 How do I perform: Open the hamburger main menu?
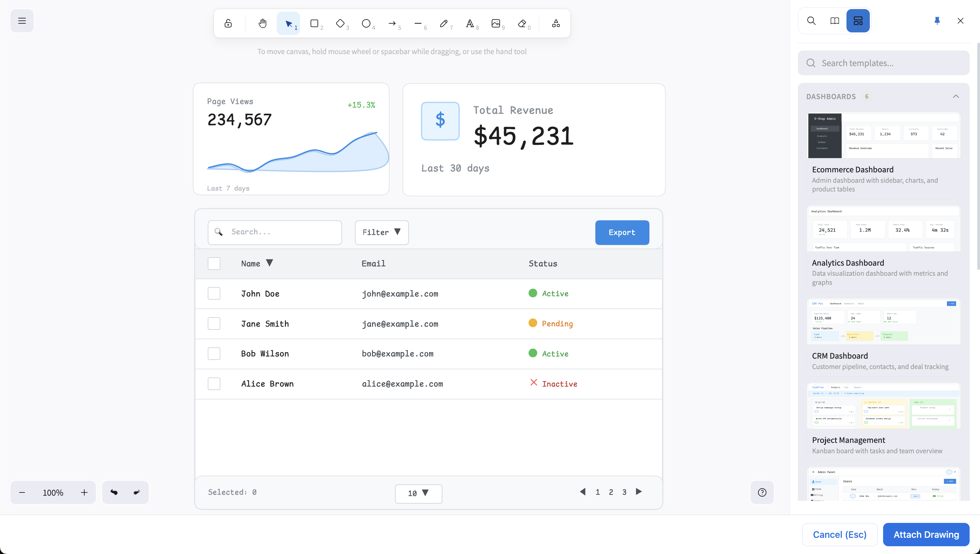(22, 20)
